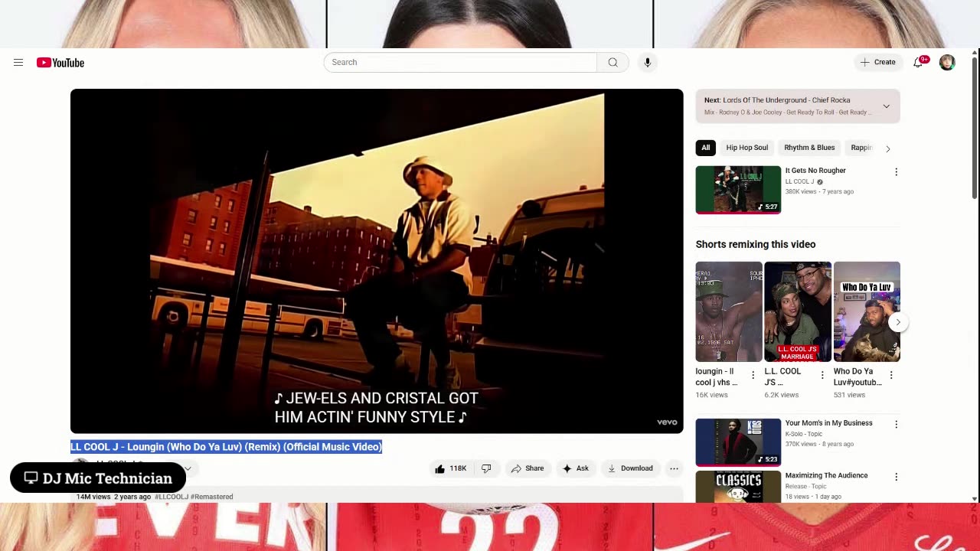Open options for Maximizing The Audience
Viewport: 980px width, 551px height.
point(896,477)
